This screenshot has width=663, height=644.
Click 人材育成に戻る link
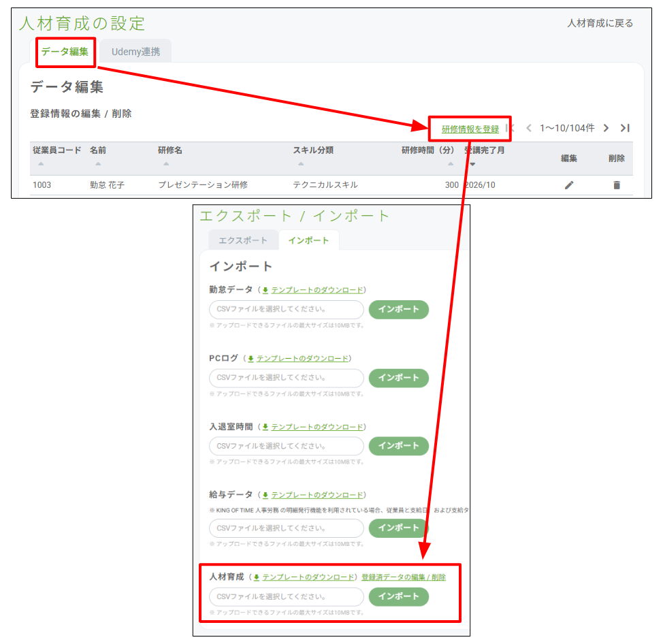coord(600,23)
